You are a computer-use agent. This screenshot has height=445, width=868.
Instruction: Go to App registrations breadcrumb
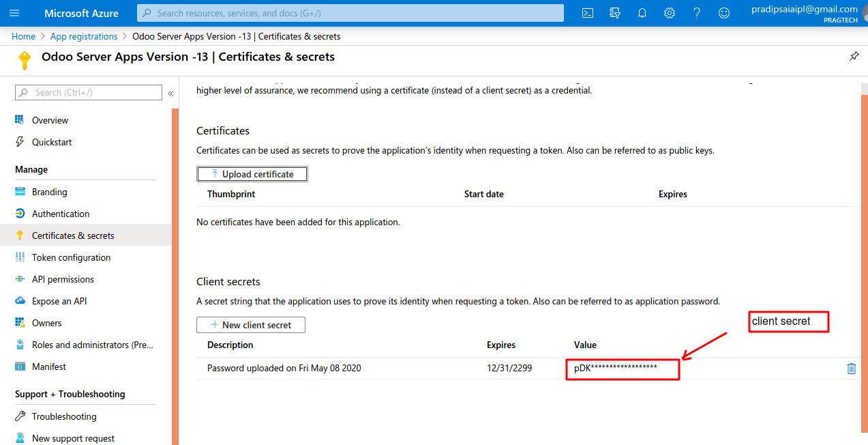(x=84, y=36)
